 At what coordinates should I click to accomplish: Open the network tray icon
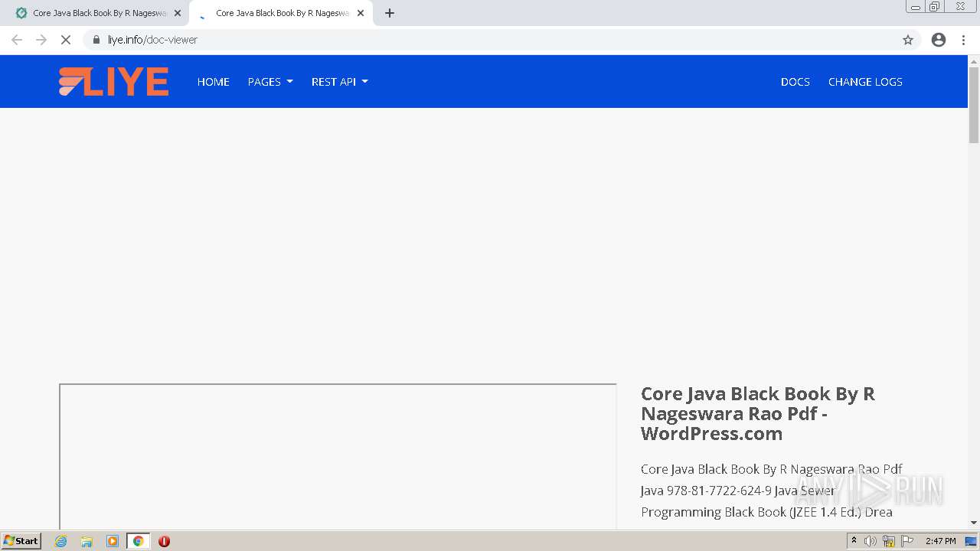click(888, 541)
